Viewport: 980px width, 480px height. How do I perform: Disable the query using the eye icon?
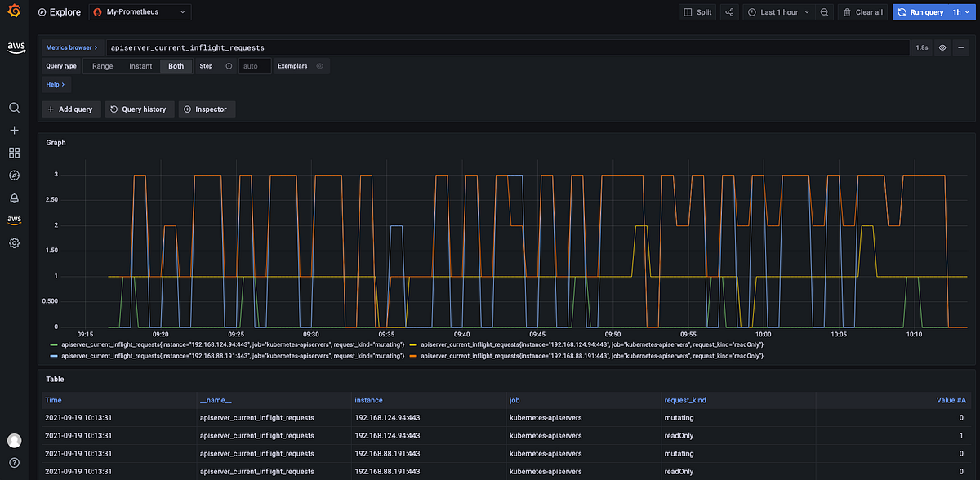pos(942,47)
